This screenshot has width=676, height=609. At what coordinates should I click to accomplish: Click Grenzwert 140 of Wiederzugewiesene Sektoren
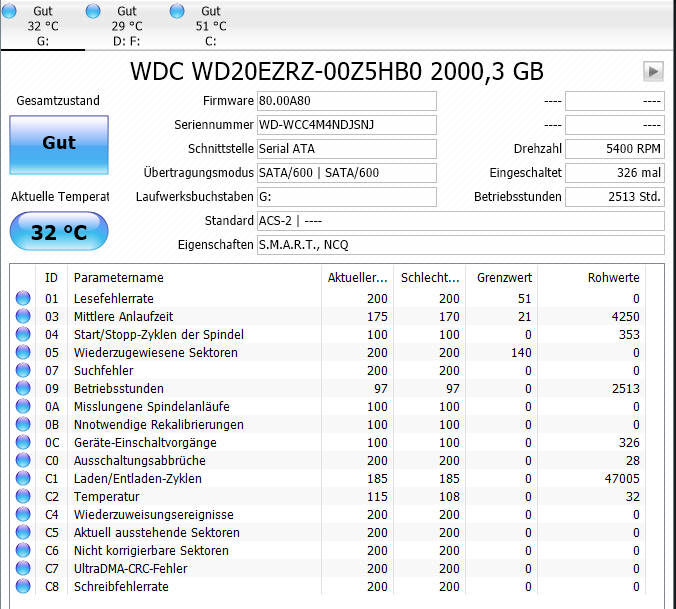(x=521, y=353)
